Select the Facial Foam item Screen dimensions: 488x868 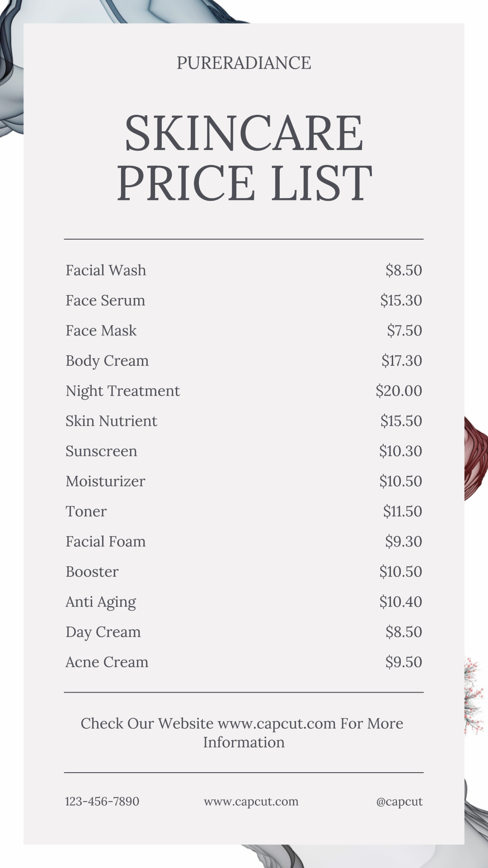(105, 542)
